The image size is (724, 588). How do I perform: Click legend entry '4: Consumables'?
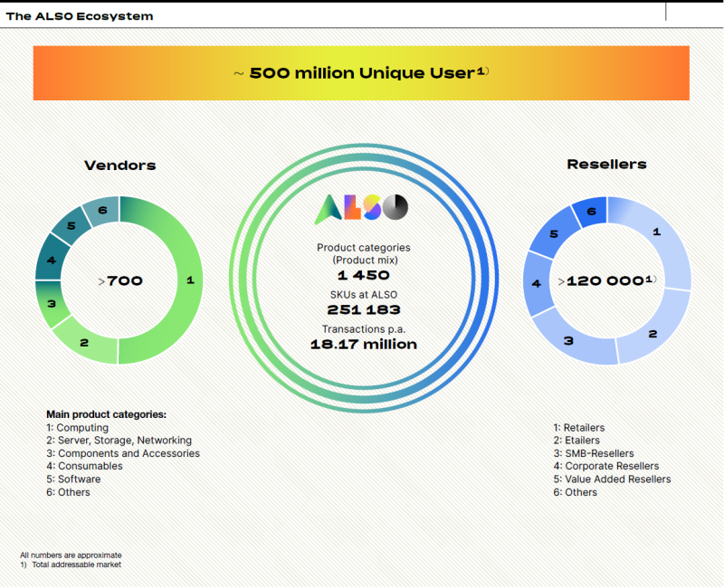pos(84,466)
